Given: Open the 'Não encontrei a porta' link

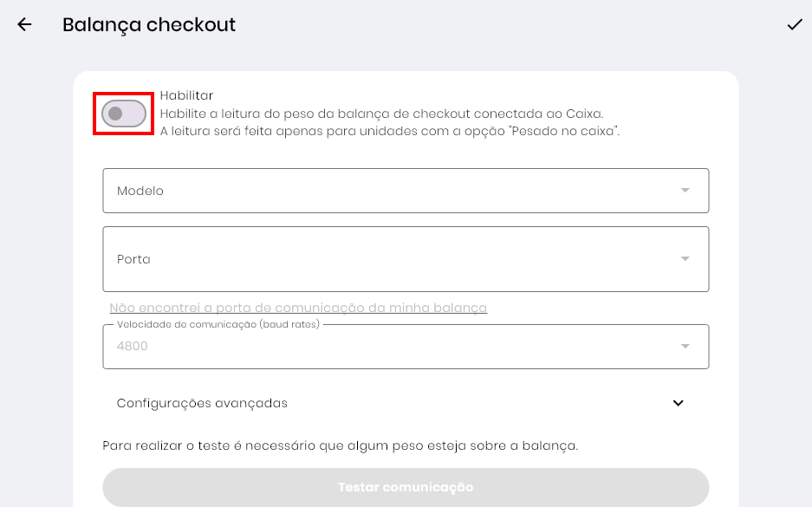Looking at the screenshot, I should tap(298, 308).
